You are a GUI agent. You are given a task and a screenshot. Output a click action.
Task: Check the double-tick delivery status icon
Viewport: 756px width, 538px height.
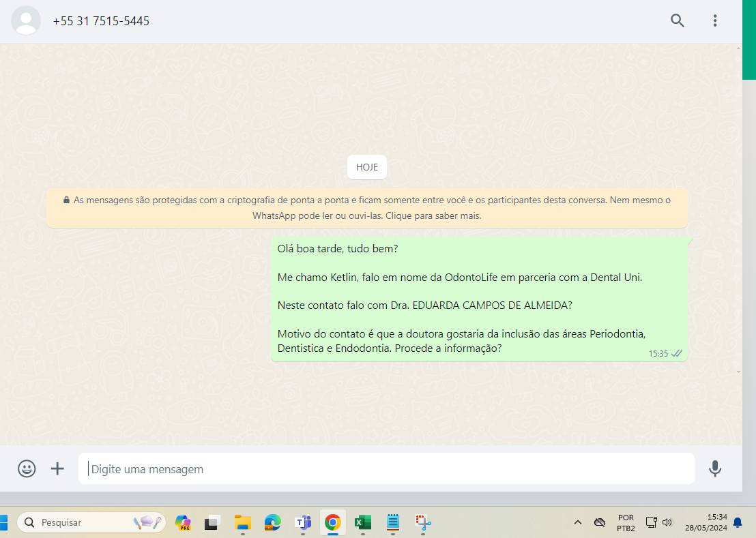coord(677,353)
